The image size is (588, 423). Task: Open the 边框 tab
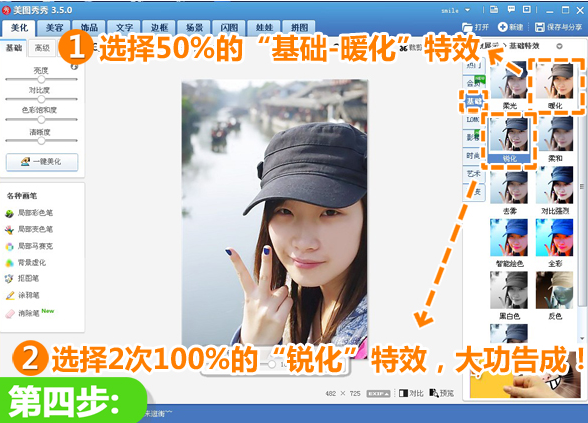click(159, 28)
